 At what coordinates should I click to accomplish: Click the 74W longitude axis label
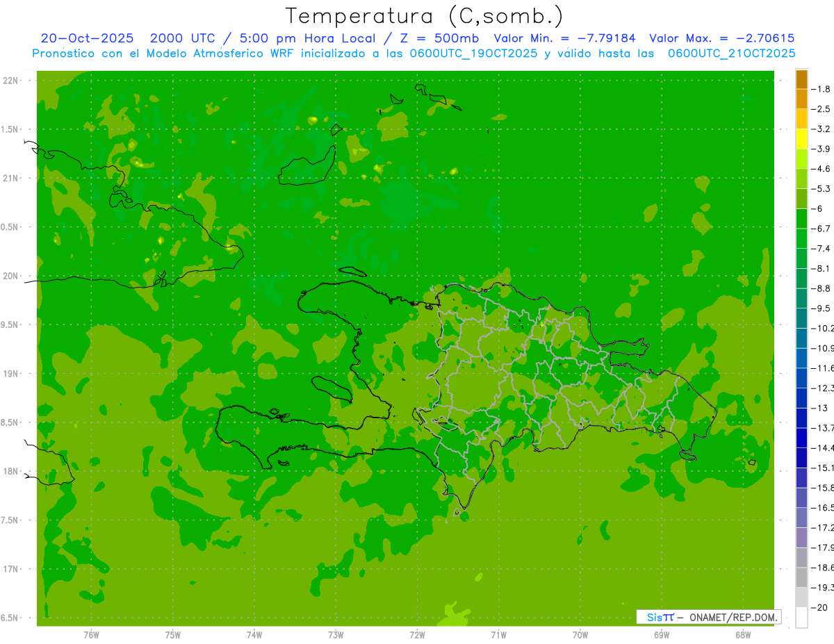click(254, 634)
